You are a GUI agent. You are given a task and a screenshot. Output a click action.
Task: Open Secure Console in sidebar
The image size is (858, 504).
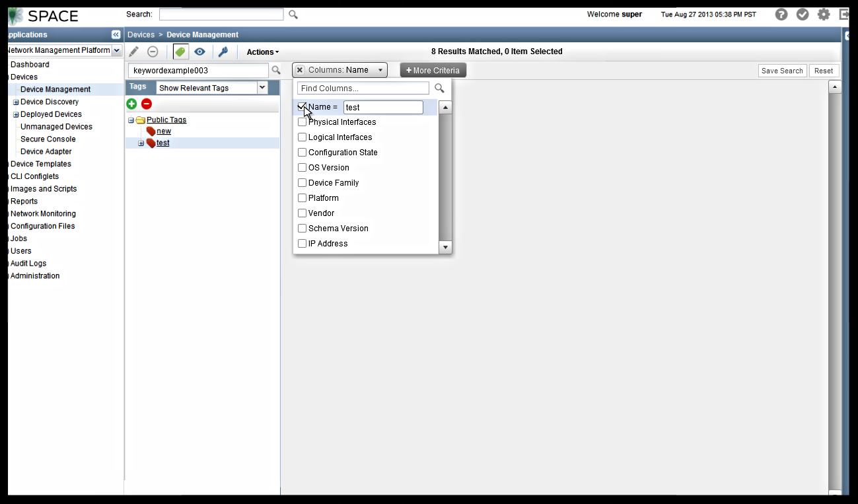pyautogui.click(x=48, y=139)
